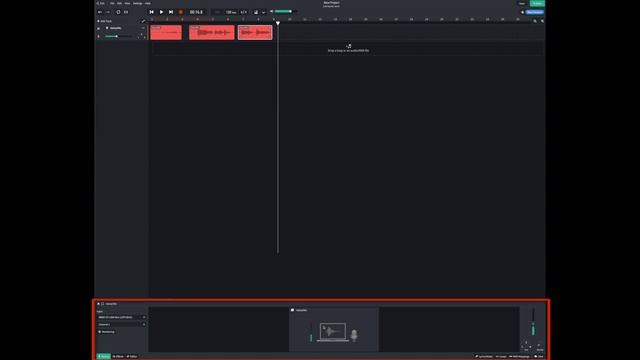640x360 pixels.
Task: Toggle the cycle loop icon in toolbar
Action: [x=118, y=12]
